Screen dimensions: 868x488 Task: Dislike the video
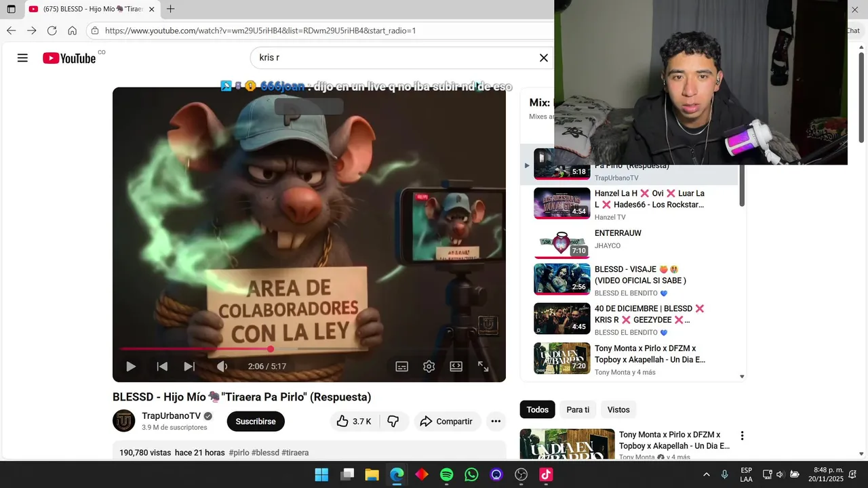[x=393, y=422]
